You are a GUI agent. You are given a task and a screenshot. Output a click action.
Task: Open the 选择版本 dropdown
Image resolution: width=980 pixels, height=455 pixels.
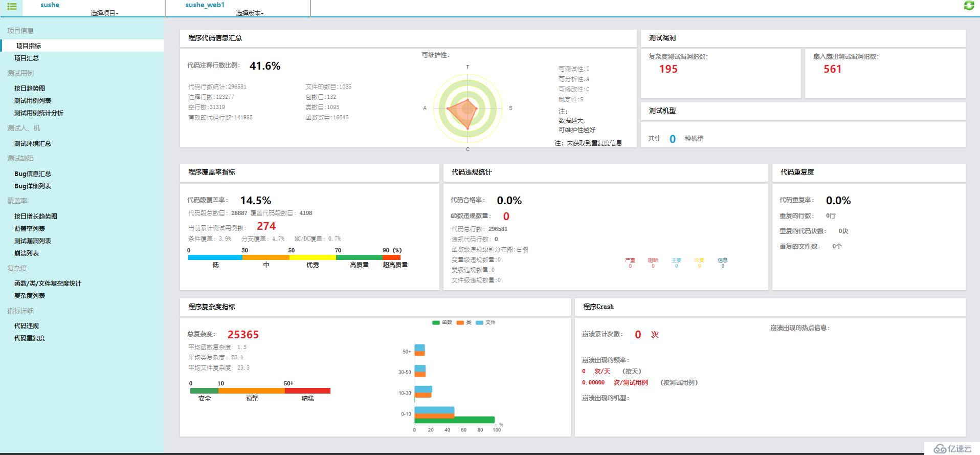pos(250,13)
